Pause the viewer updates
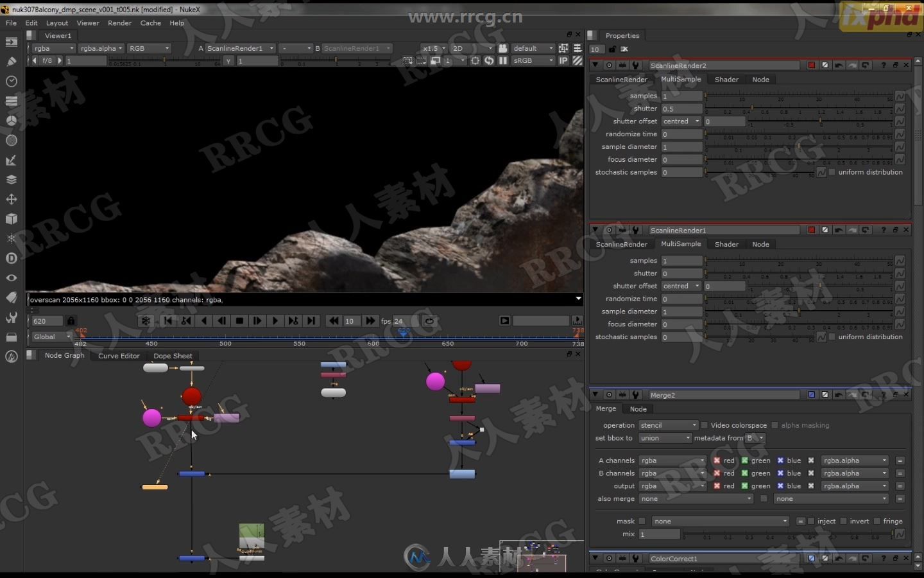This screenshot has height=578, width=924. coord(503,60)
